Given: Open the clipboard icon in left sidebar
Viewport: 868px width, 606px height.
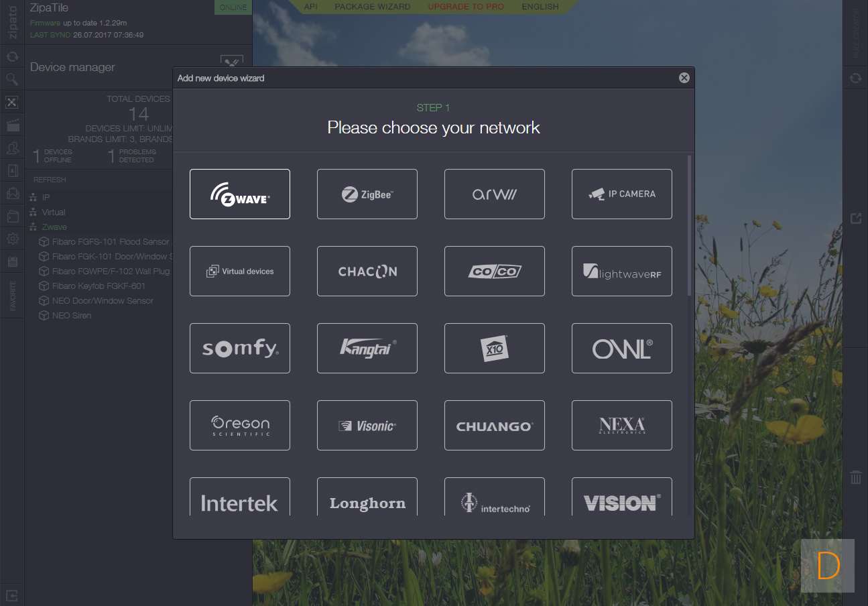Looking at the screenshot, I should pos(12,261).
